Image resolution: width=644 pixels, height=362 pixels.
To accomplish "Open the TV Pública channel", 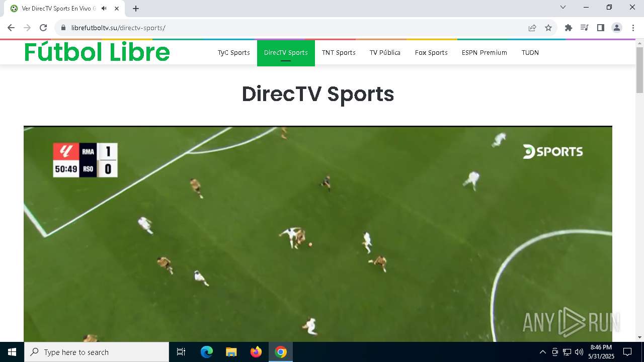I will 385,52.
